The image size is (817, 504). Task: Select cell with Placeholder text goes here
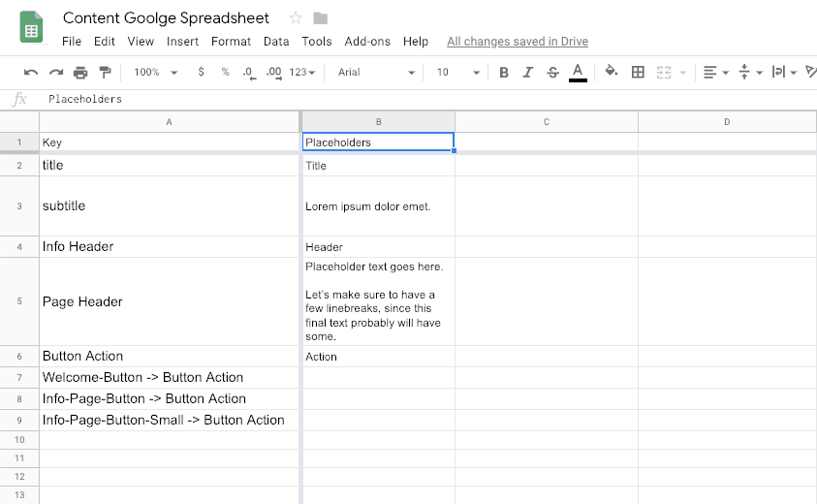click(x=378, y=301)
